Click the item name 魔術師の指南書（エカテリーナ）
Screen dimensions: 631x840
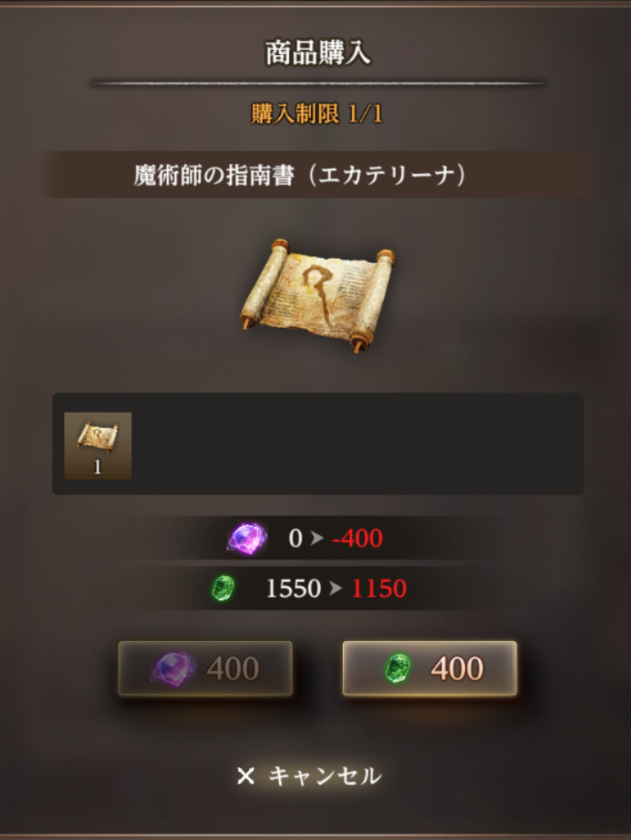point(299,175)
